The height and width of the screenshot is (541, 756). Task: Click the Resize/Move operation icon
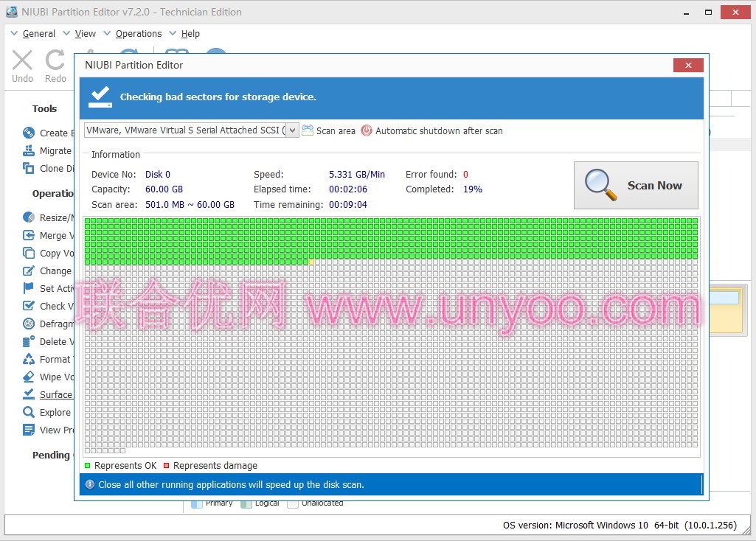tap(29, 217)
